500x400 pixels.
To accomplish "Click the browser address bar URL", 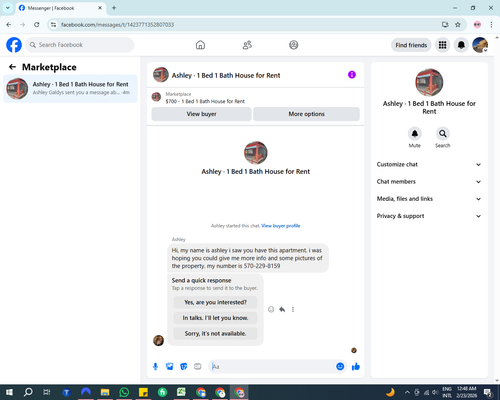I will tap(117, 25).
